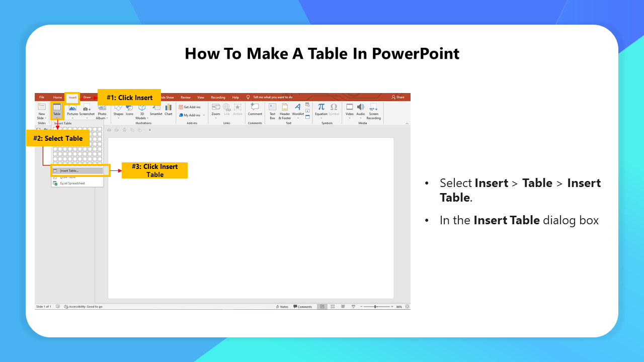Click the Illustrations group label
Screen dimensions: 644x362
click(x=143, y=123)
